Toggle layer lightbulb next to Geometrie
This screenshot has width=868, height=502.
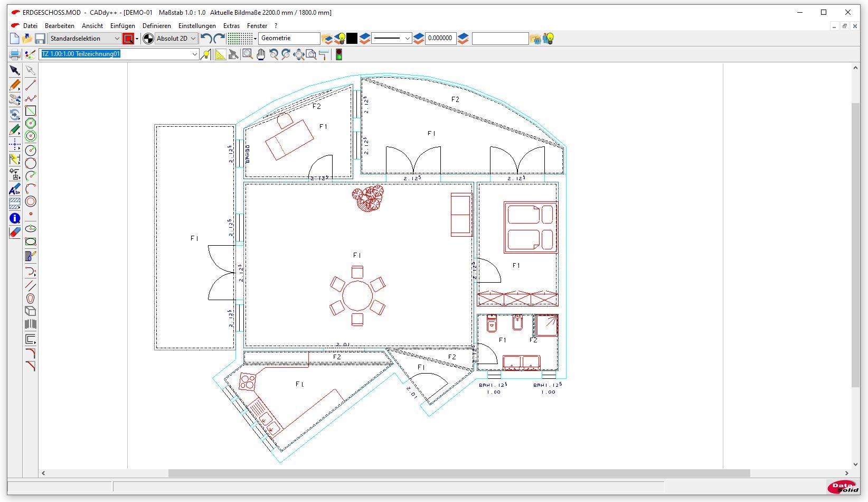tap(341, 39)
